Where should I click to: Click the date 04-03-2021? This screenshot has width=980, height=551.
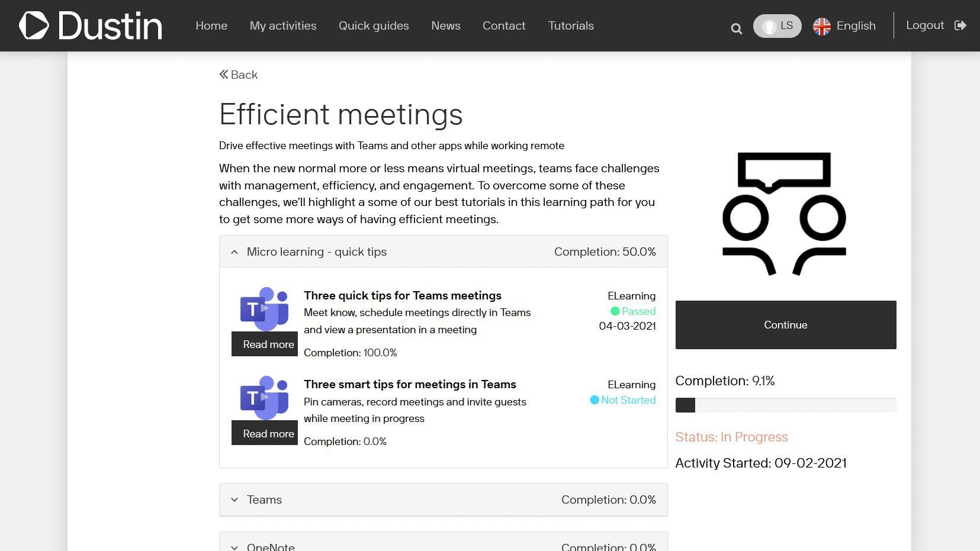click(x=627, y=326)
